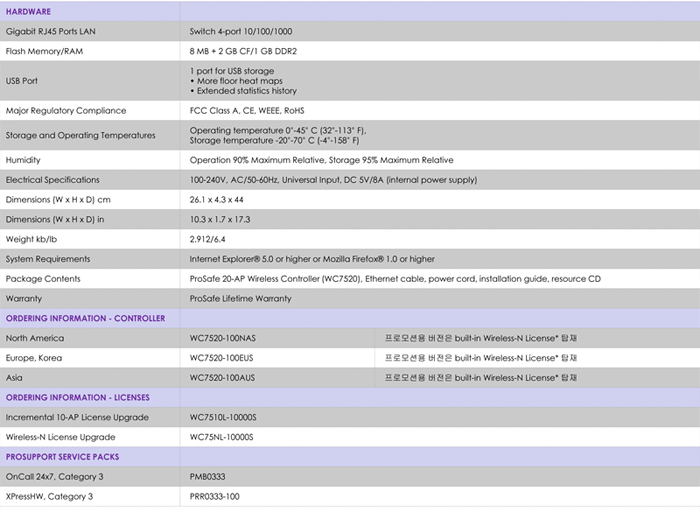Click '10.3 x 1.7 x 17.3' value
Viewport: 700px width, 512px height.
[x=220, y=219]
